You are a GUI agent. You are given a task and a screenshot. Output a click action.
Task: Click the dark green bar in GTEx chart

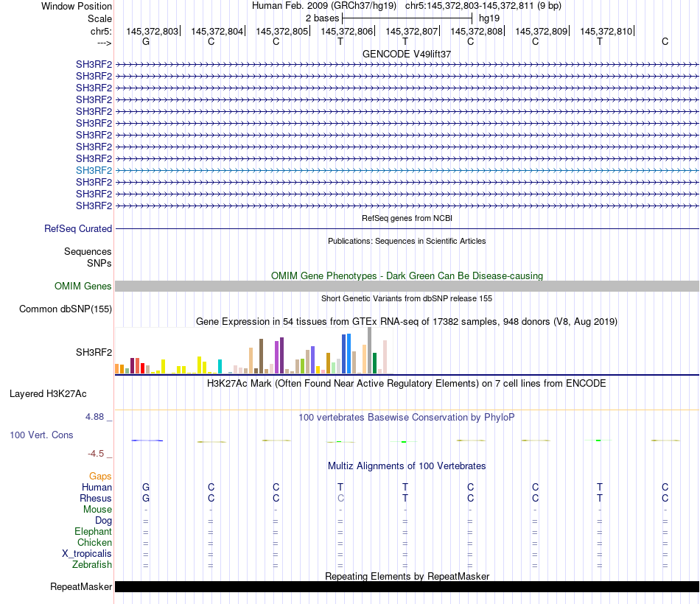click(x=374, y=363)
